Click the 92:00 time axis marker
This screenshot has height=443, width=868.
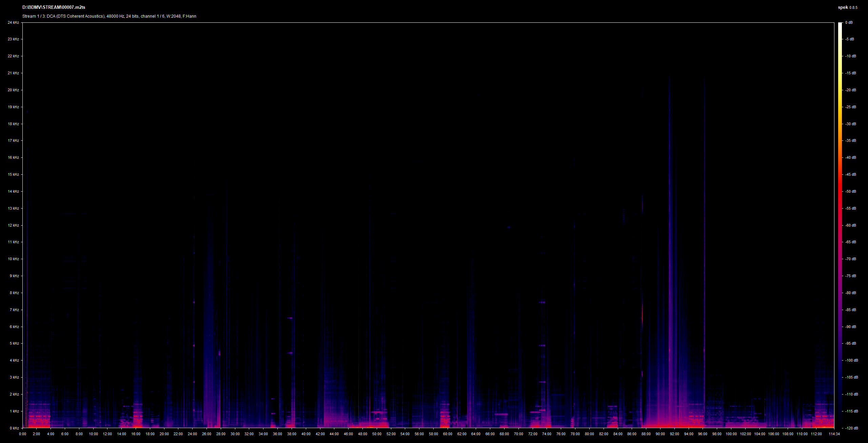tap(674, 434)
